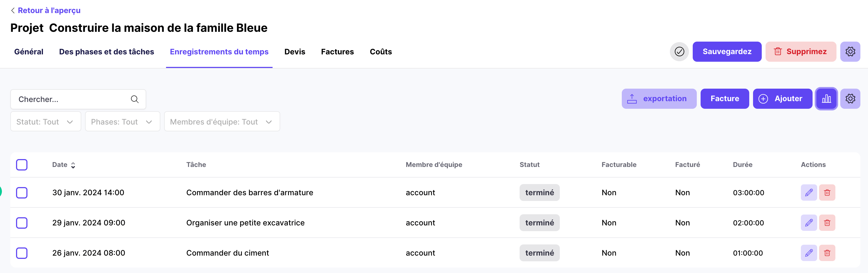
Task: Click the Membre d'équipe column header
Action: point(434,165)
